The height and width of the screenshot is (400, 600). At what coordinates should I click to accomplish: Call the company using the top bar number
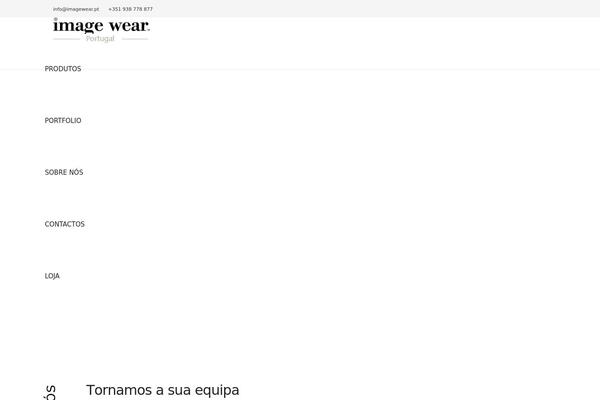(130, 9)
